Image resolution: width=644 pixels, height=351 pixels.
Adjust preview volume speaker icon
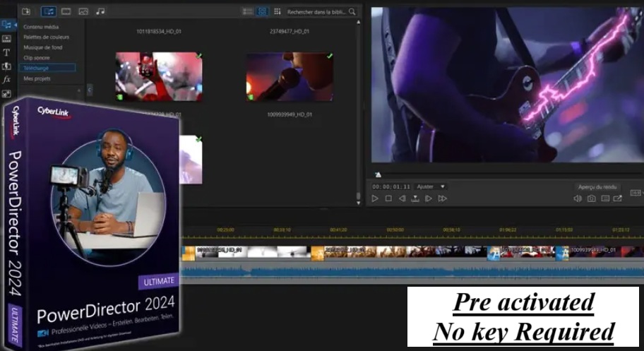coord(578,198)
